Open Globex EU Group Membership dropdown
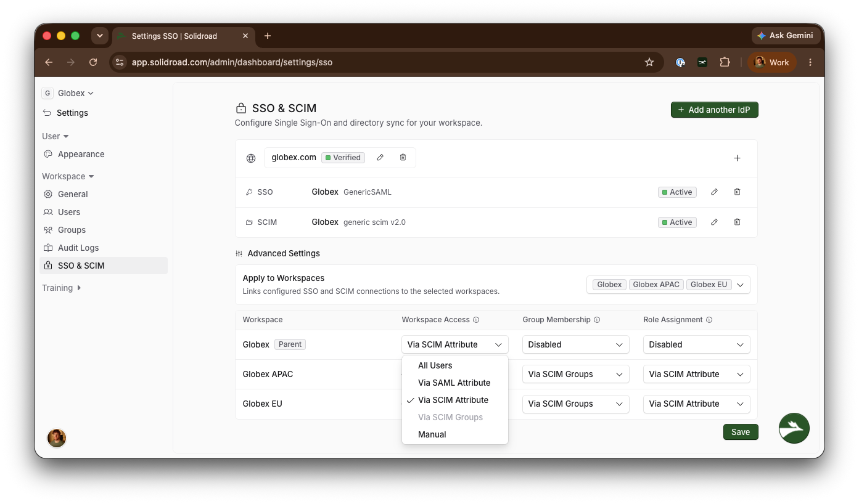Image resolution: width=859 pixels, height=504 pixels. click(576, 404)
